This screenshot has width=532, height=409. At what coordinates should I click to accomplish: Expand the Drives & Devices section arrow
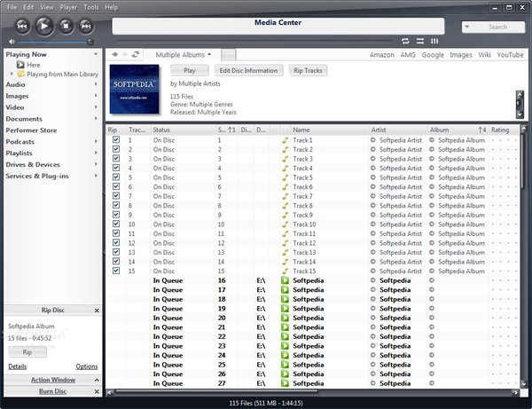[96, 164]
